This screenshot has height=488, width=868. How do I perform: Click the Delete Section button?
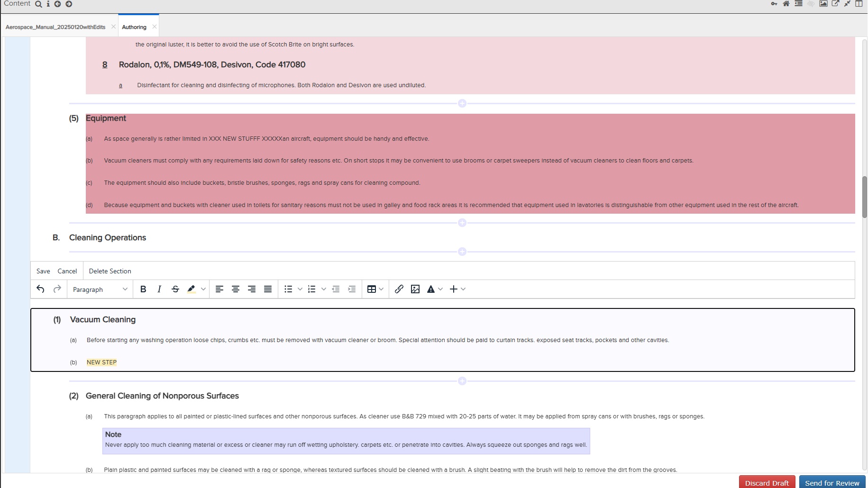point(110,271)
